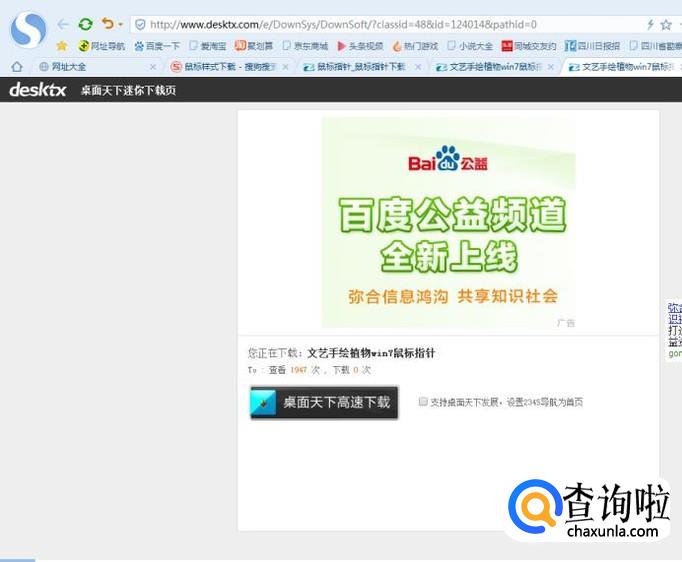
Task: Open the 头条视频 bookmark
Action: [360, 46]
